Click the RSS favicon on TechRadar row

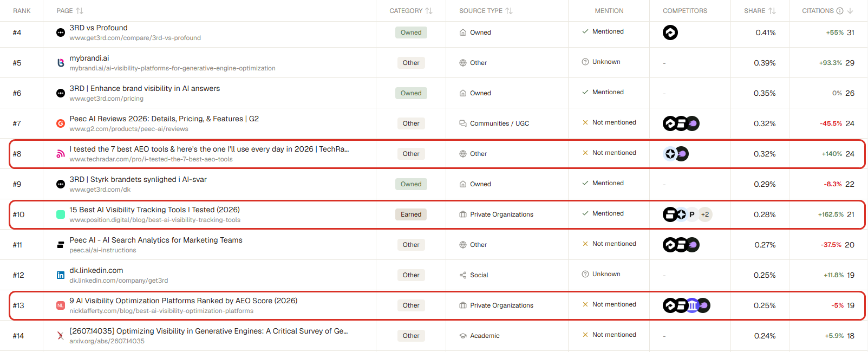click(61, 154)
